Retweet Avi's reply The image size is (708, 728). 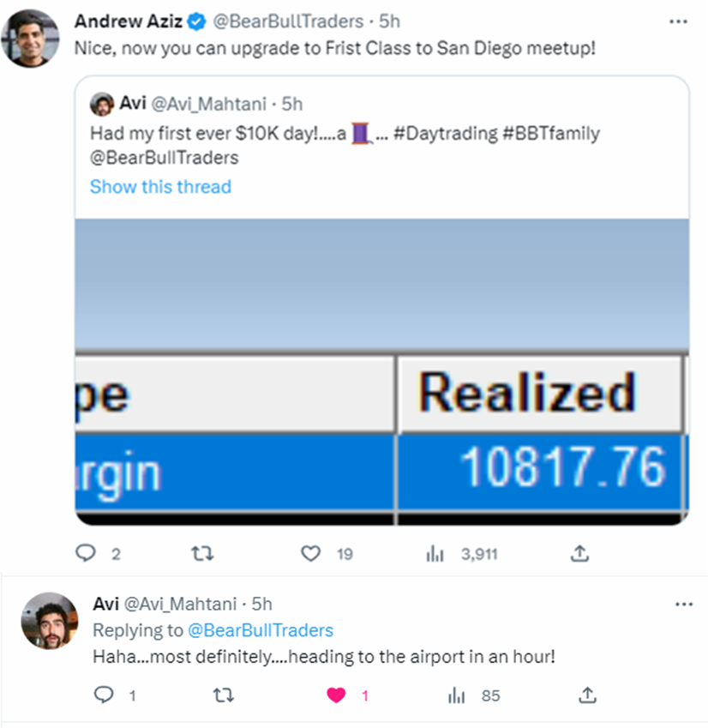coord(222,695)
